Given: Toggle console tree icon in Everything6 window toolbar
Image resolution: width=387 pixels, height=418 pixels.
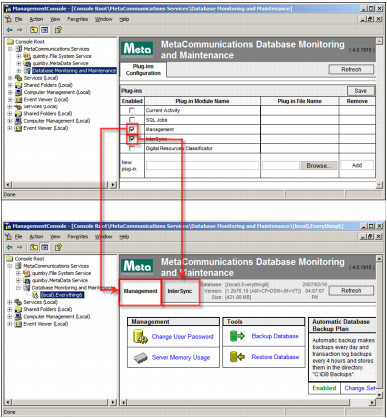Looking at the screenshot, I should [x=44, y=247].
